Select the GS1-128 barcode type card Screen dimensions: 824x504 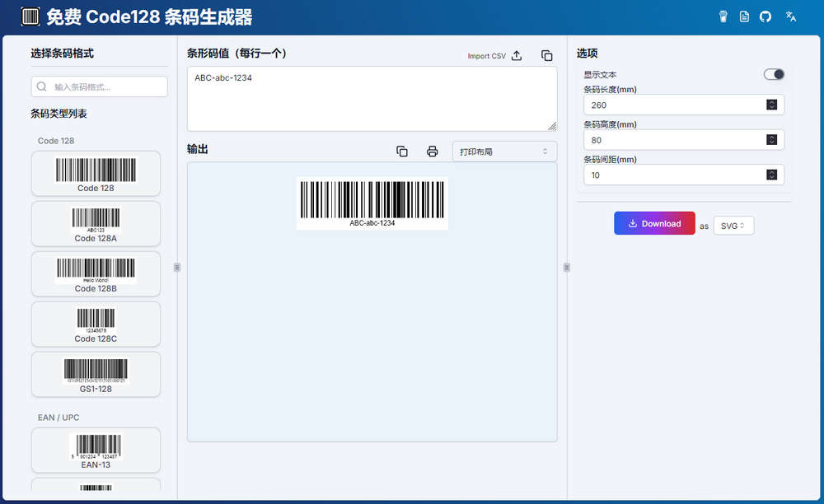(x=96, y=375)
